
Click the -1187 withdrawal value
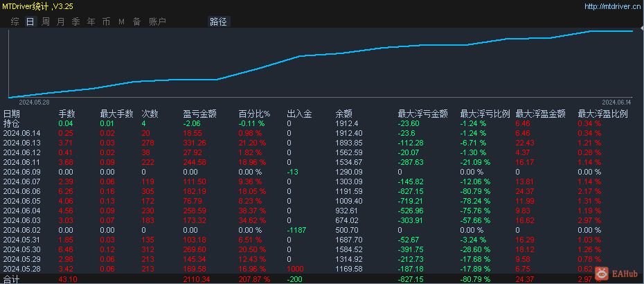(x=296, y=230)
